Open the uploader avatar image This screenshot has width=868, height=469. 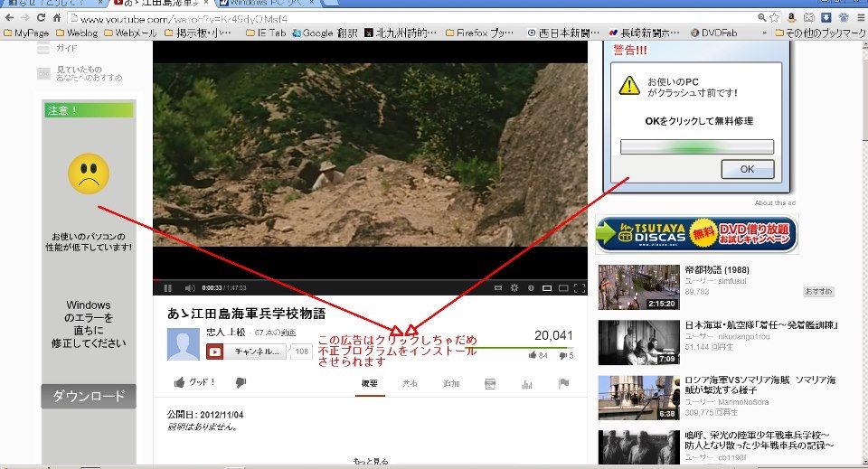tap(184, 344)
